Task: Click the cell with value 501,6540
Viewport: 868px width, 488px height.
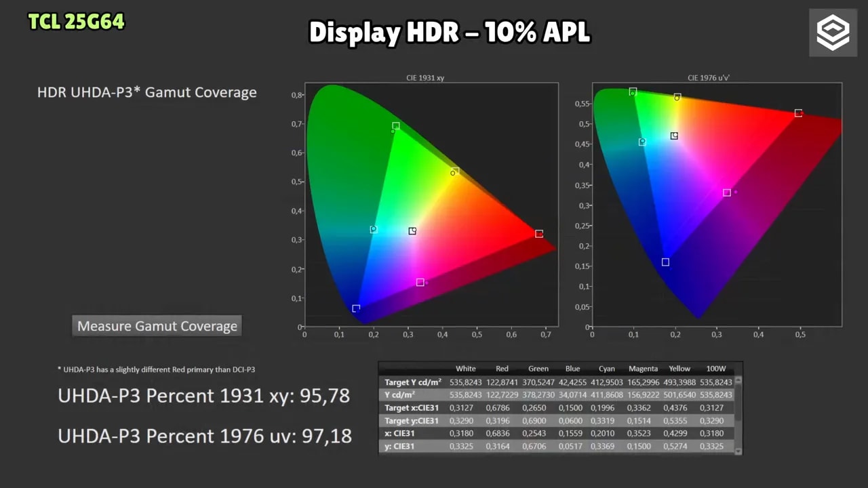Action: point(679,395)
